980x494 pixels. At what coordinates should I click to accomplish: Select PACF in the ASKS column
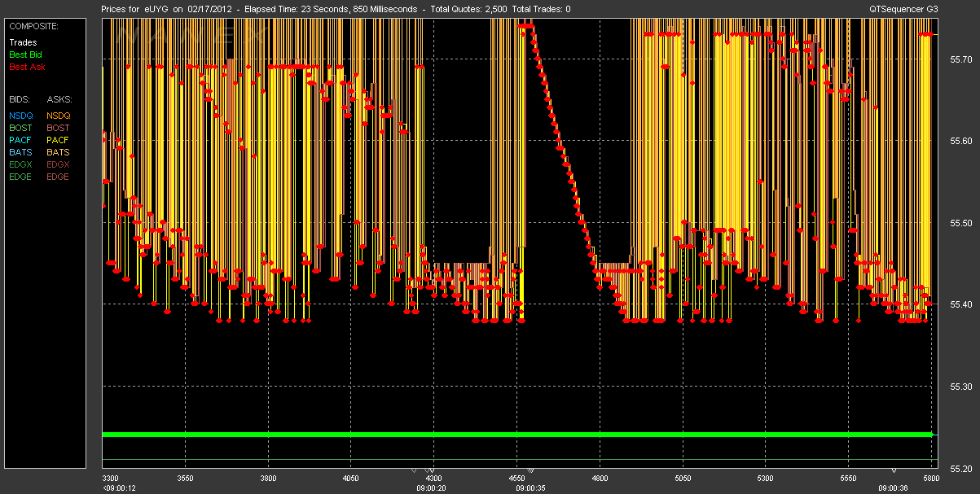coord(58,140)
